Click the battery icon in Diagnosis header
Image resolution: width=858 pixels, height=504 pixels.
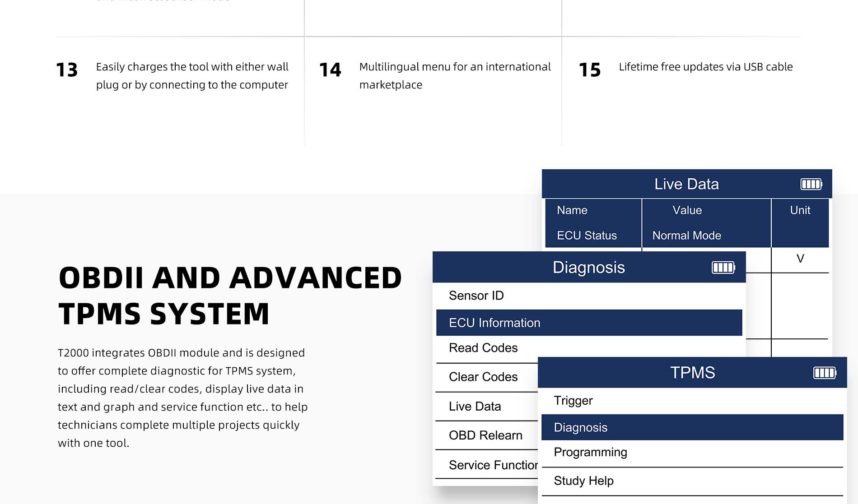(x=723, y=268)
